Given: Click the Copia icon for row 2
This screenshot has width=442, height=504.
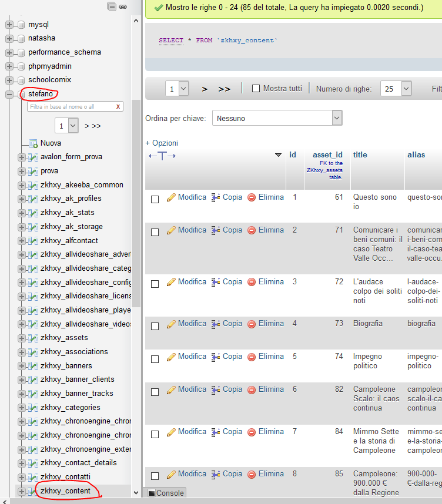Looking at the screenshot, I should tap(216, 230).
